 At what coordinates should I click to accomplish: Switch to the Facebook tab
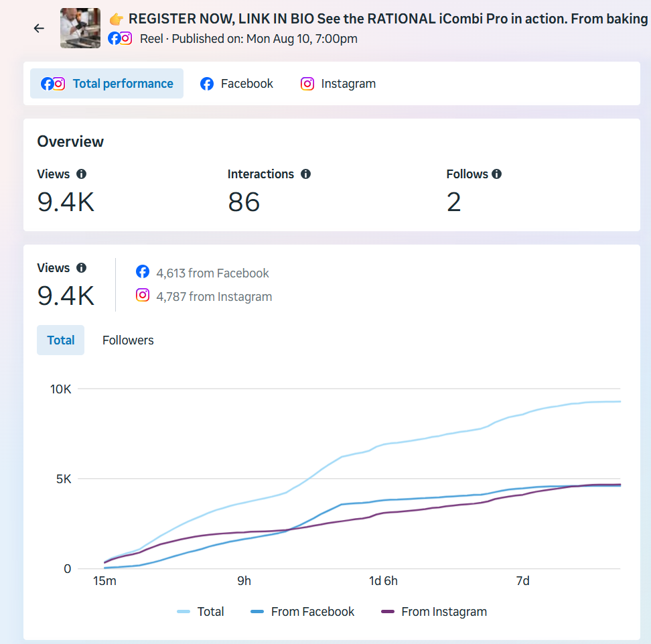(x=236, y=84)
